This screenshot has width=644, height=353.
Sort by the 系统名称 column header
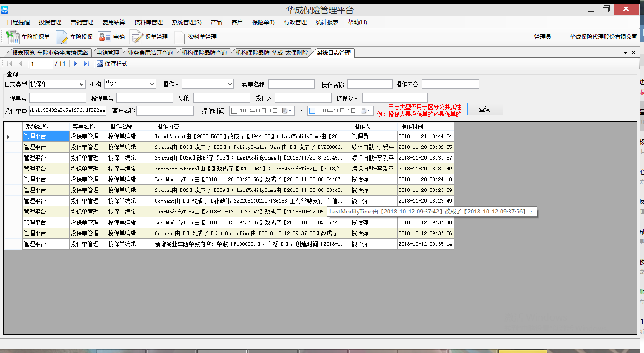[46, 126]
